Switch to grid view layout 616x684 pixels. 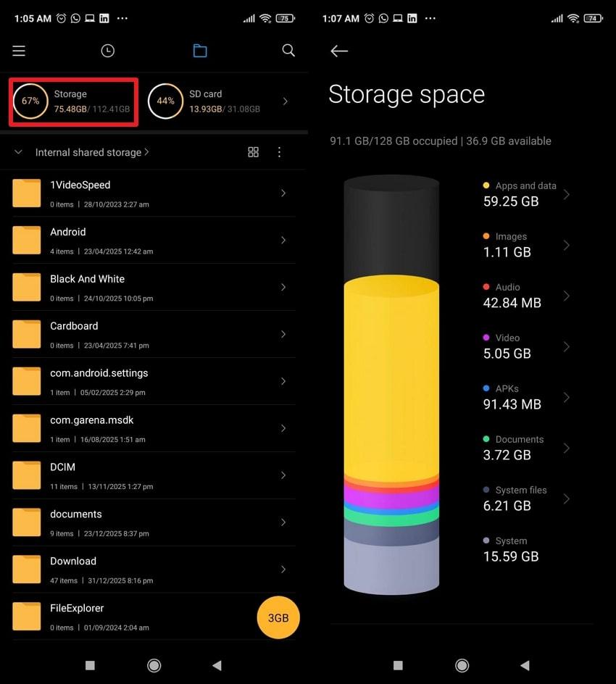click(253, 152)
